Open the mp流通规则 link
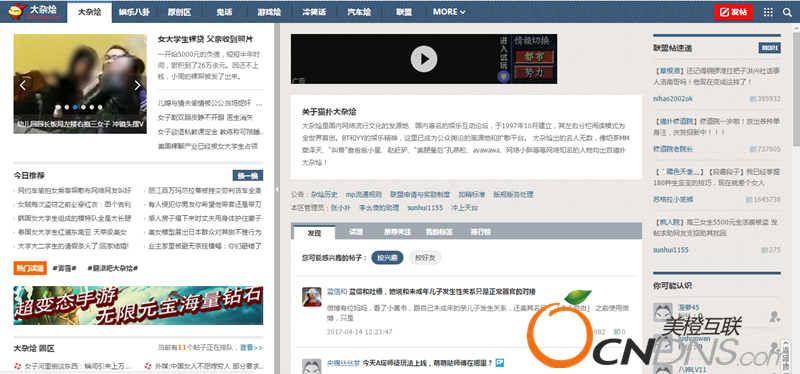Image resolution: width=800 pixels, height=374 pixels. (363, 194)
